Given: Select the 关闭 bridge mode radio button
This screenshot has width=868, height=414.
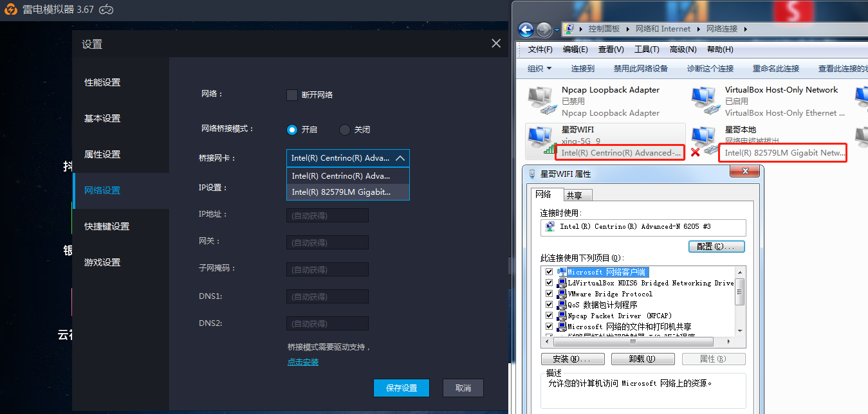Looking at the screenshot, I should [345, 130].
